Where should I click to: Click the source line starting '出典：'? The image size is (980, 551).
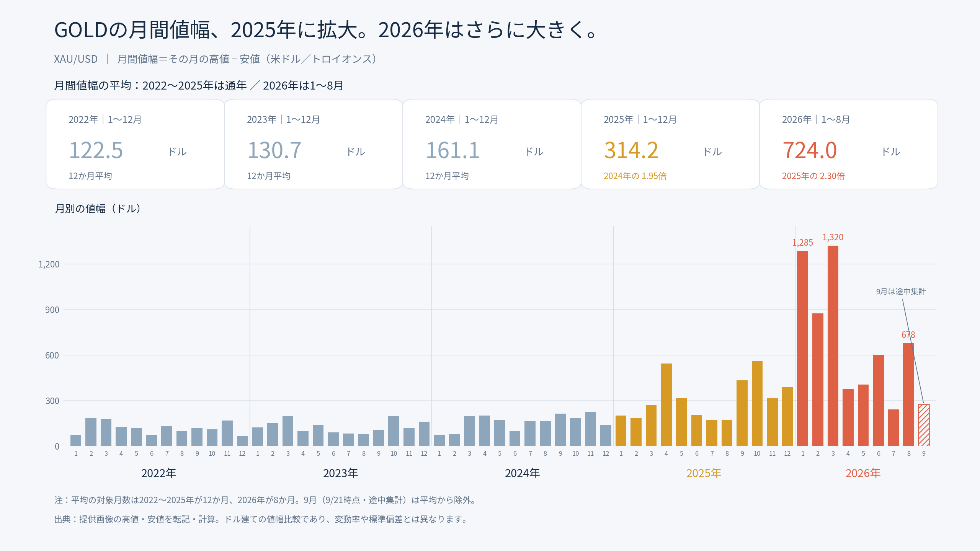click(261, 519)
